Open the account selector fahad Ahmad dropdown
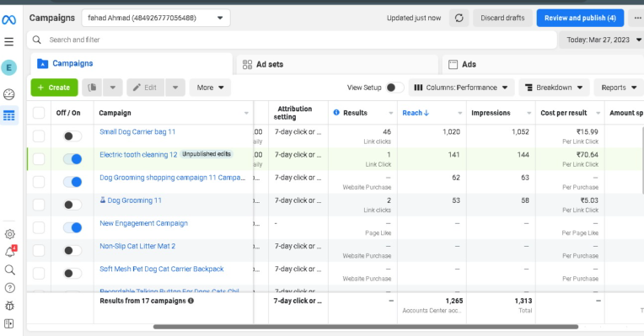The width and height of the screenshot is (644, 336). 156,18
